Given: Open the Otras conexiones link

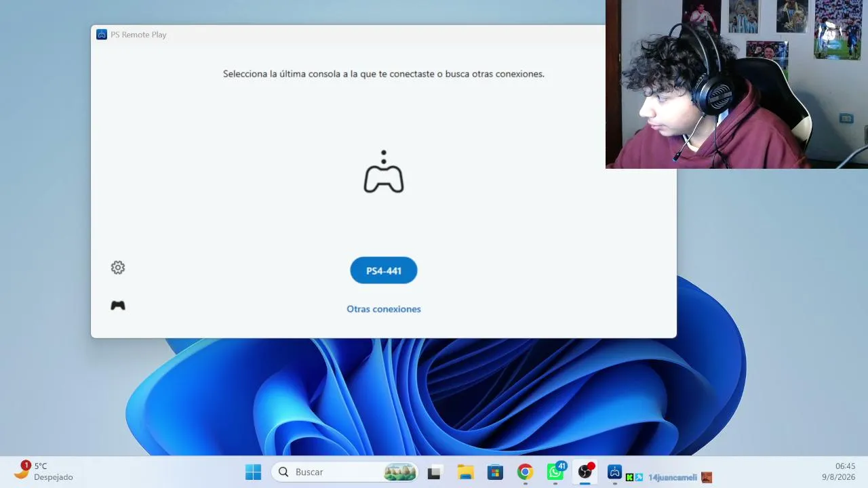Looking at the screenshot, I should (x=384, y=309).
